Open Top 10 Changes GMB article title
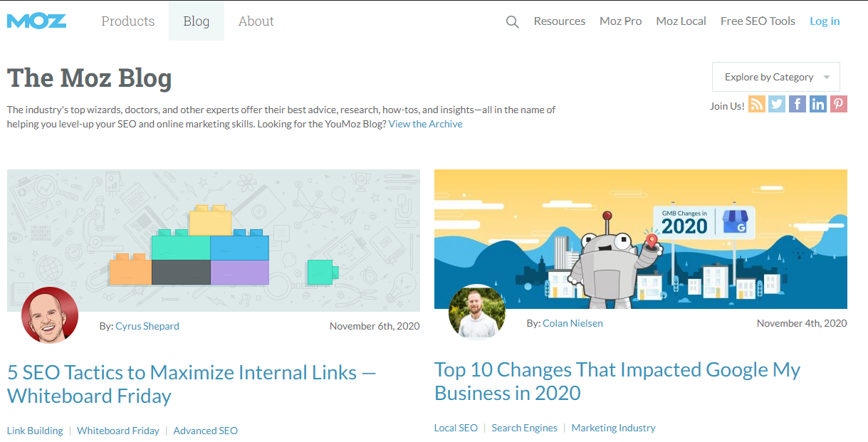 pos(617,381)
